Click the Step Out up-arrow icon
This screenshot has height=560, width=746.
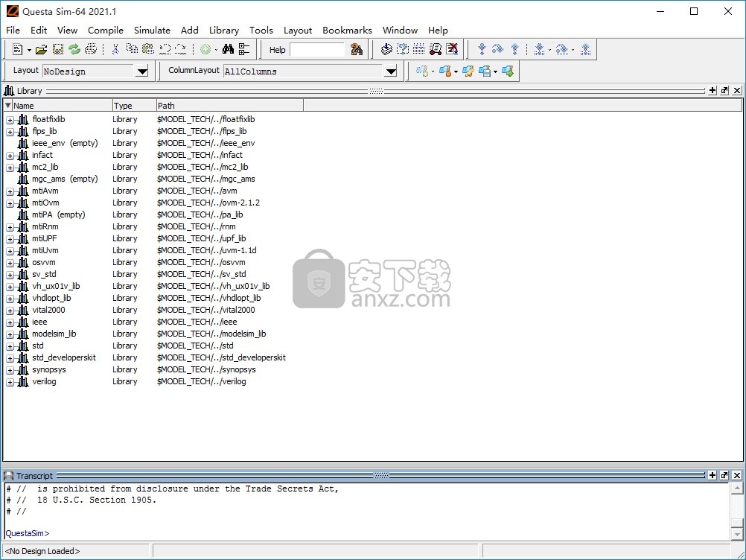[x=514, y=49]
